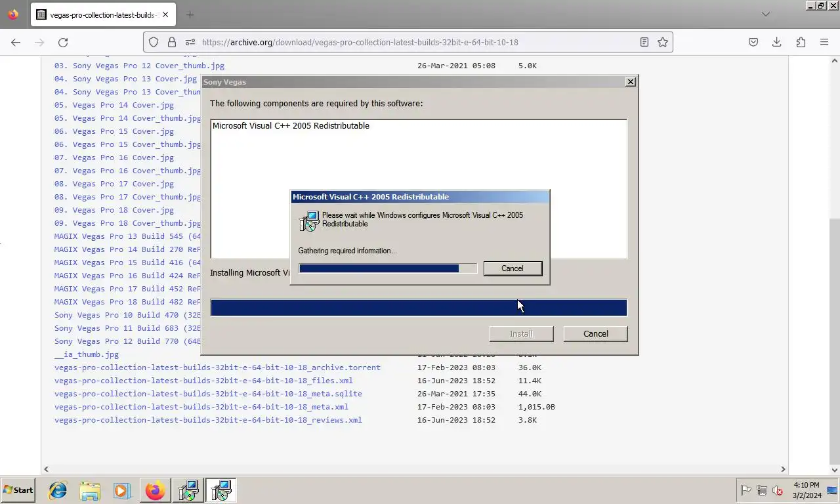Open the Action Center flag tray icon

[745, 490]
